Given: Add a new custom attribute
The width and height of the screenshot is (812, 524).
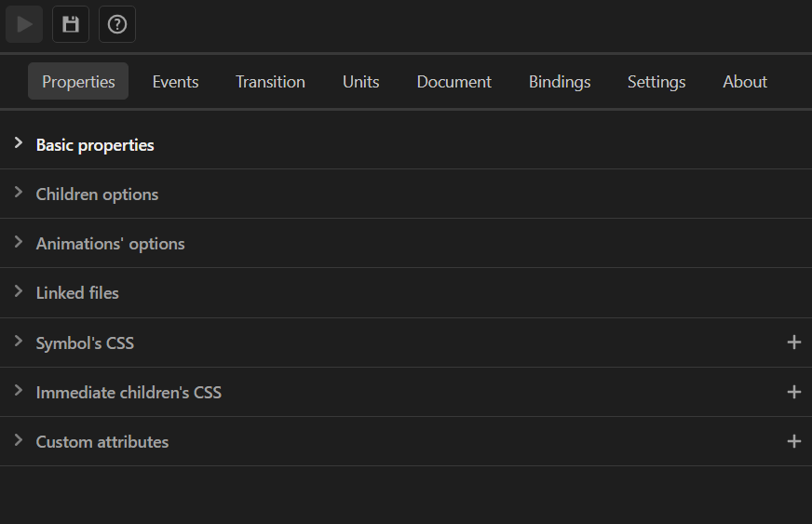Looking at the screenshot, I should 794,441.
